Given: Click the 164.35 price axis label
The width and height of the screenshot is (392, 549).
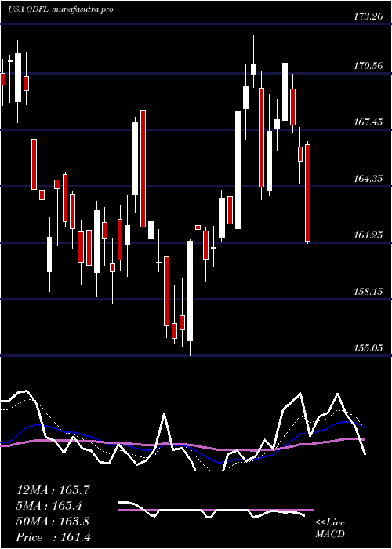Looking at the screenshot, I should (x=370, y=179).
